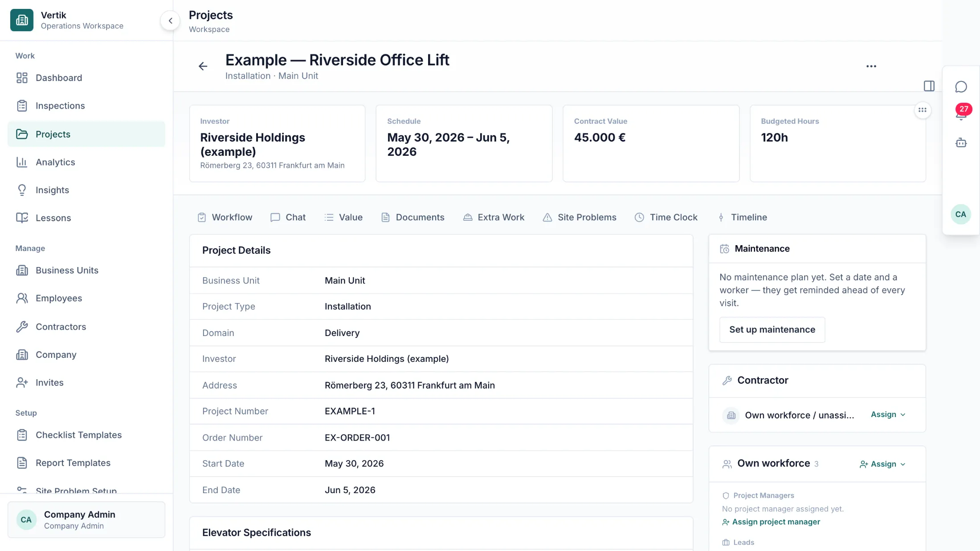Click the Dashboard grid icon
Image resolution: width=980 pixels, height=551 pixels.
tap(22, 78)
